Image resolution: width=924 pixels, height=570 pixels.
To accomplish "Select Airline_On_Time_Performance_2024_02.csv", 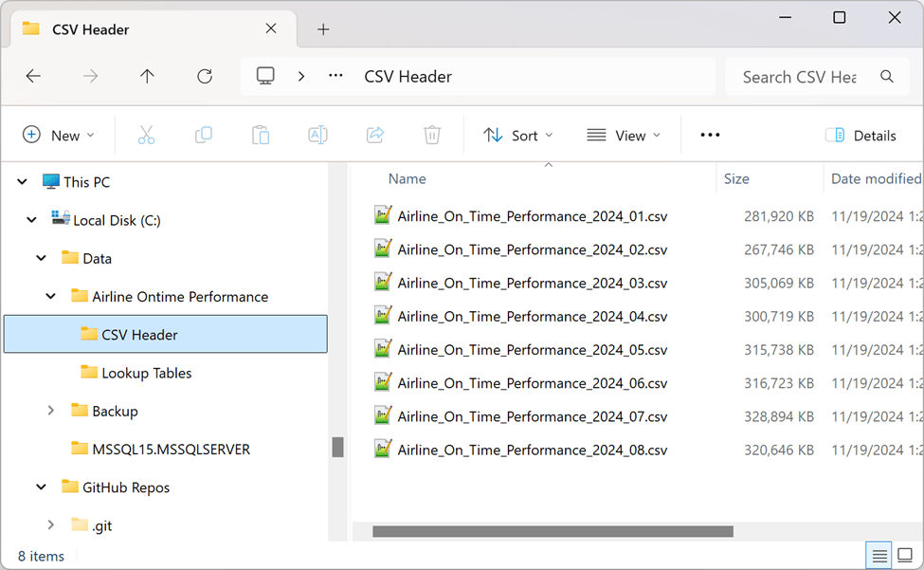I will point(532,250).
